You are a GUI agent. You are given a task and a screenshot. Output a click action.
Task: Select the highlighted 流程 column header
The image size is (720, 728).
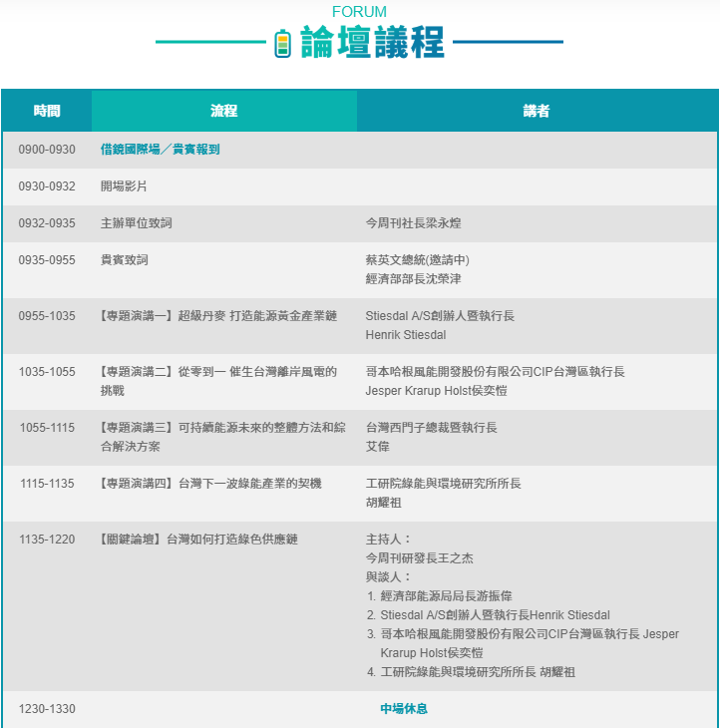[x=223, y=111]
